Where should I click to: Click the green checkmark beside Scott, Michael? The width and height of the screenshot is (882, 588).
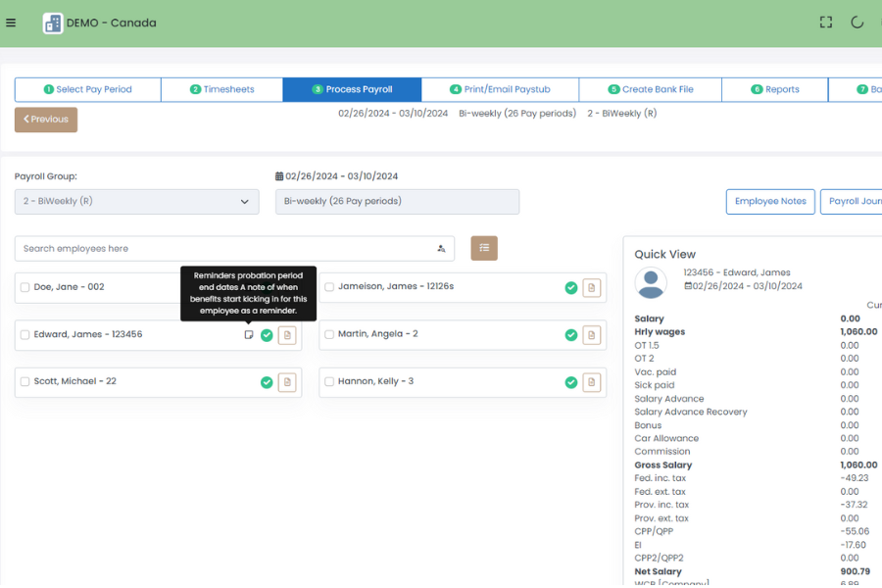click(x=267, y=382)
